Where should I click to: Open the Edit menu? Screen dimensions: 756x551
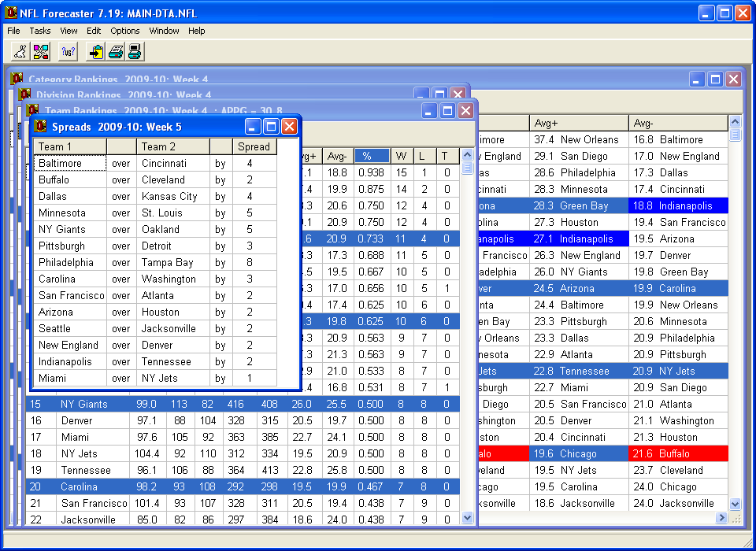click(x=94, y=31)
